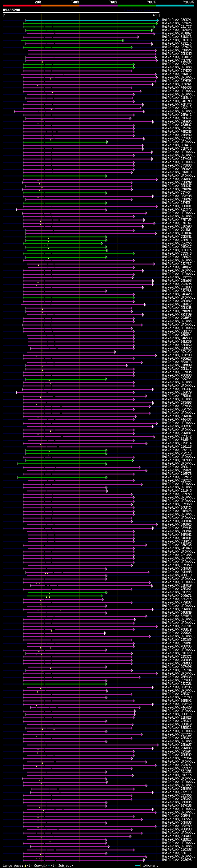Select the AV435290 query name
This screenshot has height=868, width=197.
click(x=11, y=10)
